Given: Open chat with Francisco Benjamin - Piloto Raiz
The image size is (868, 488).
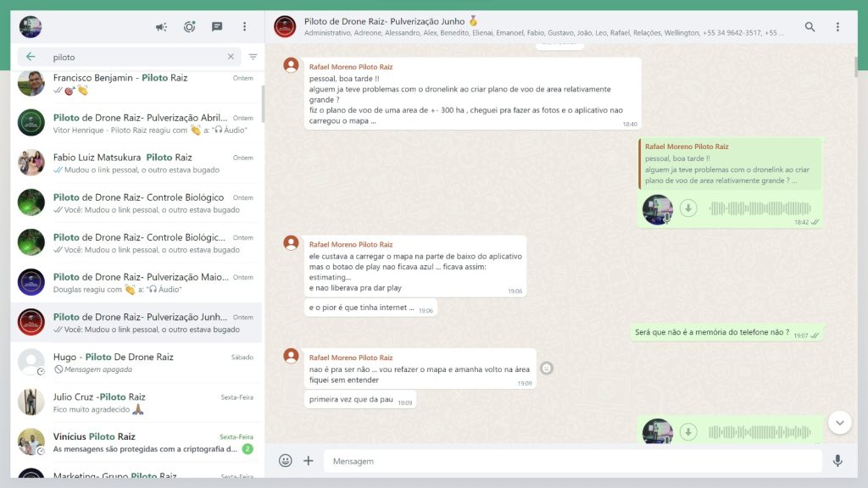Looking at the screenshot, I should (x=136, y=84).
